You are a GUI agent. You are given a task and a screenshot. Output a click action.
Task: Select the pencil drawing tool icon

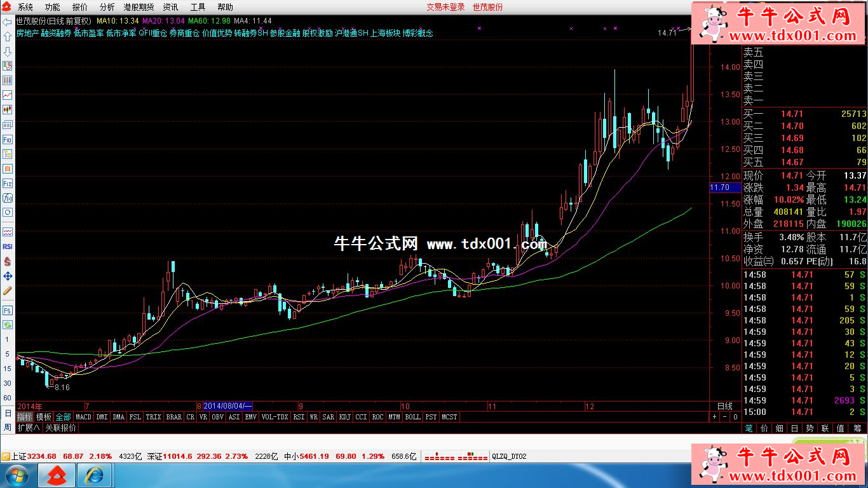tap(8, 290)
